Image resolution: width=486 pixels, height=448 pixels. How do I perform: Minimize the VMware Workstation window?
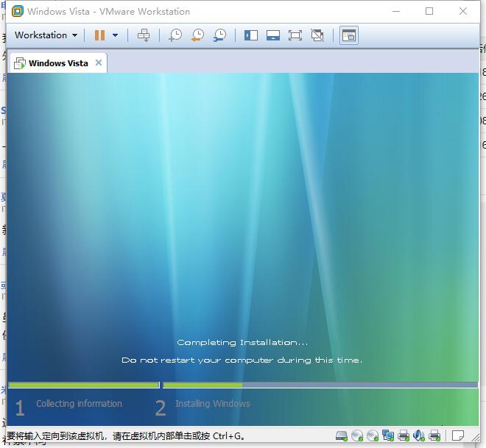[396, 11]
